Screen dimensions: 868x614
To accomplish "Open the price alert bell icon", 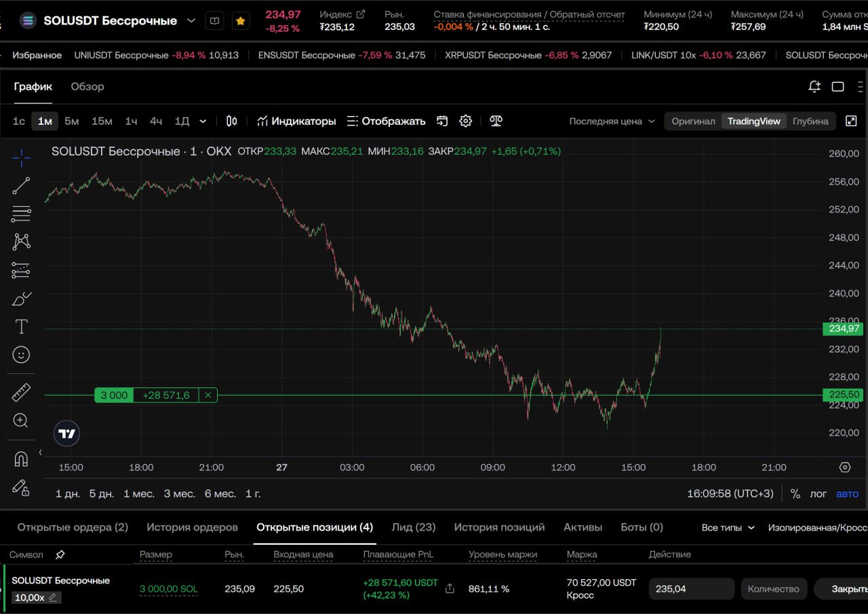I will pos(814,86).
